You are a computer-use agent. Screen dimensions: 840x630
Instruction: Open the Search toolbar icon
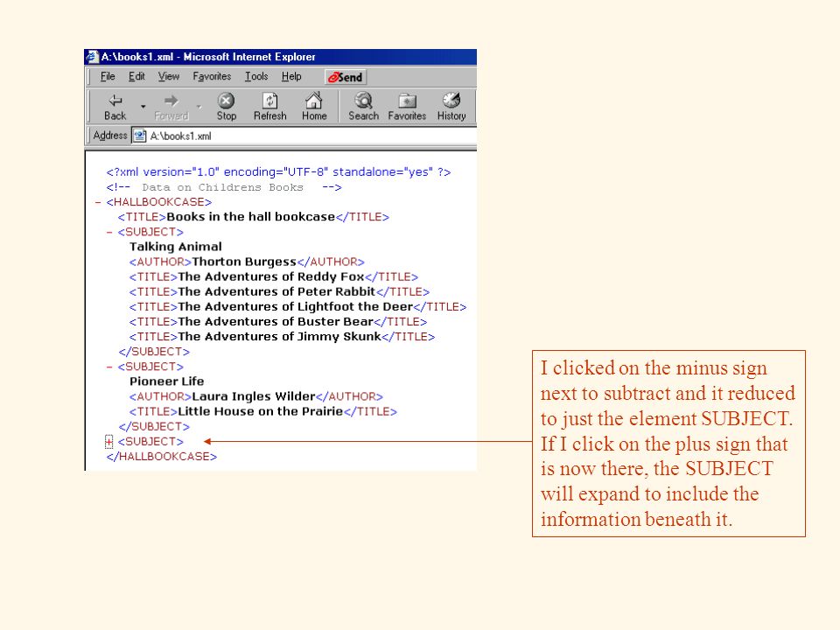pos(363,100)
